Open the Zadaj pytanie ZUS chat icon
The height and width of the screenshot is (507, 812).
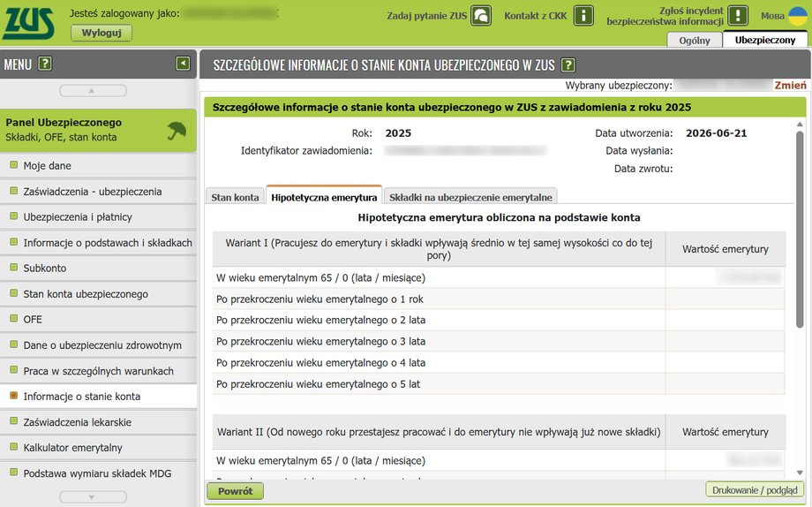(481, 16)
